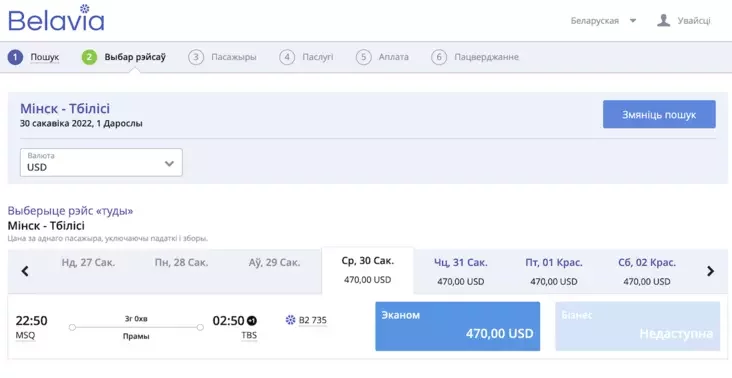Click the Увайсці login link
The width and height of the screenshot is (732, 378).
694,21
